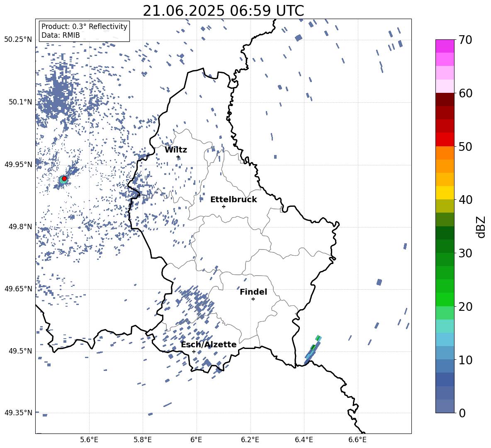The width and height of the screenshot is (491, 448).
Task: Click the 70 colorbar tick label
Action: (x=465, y=40)
